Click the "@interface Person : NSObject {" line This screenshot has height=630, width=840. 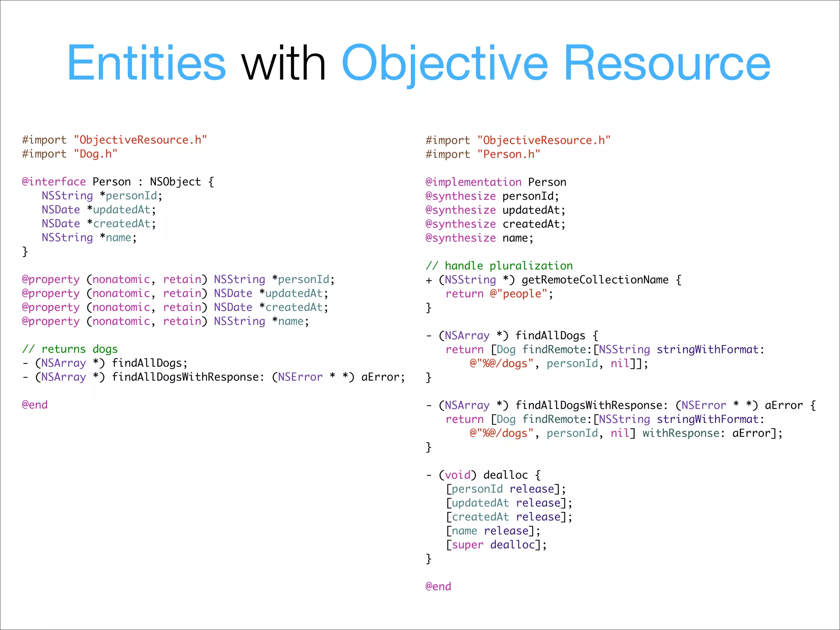(118, 182)
